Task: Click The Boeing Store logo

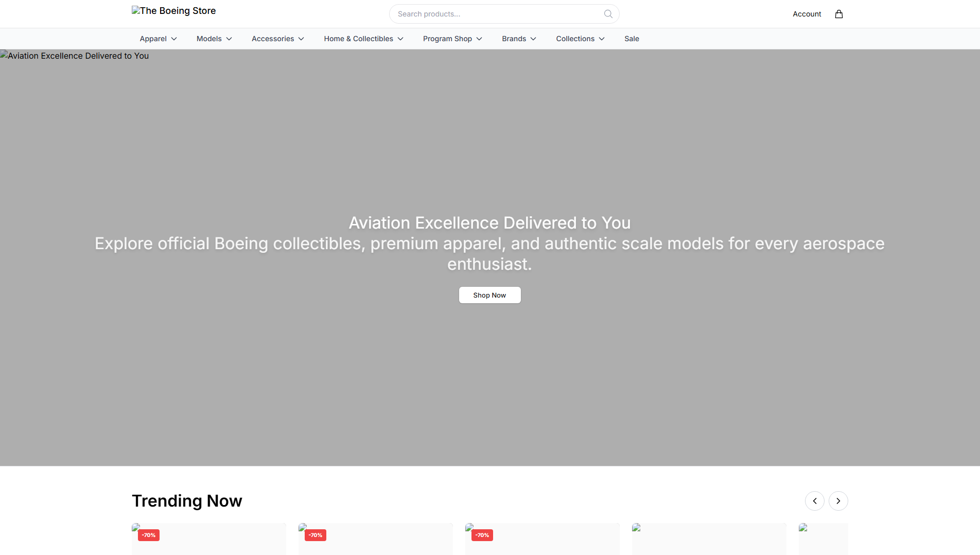Action: 174,11
